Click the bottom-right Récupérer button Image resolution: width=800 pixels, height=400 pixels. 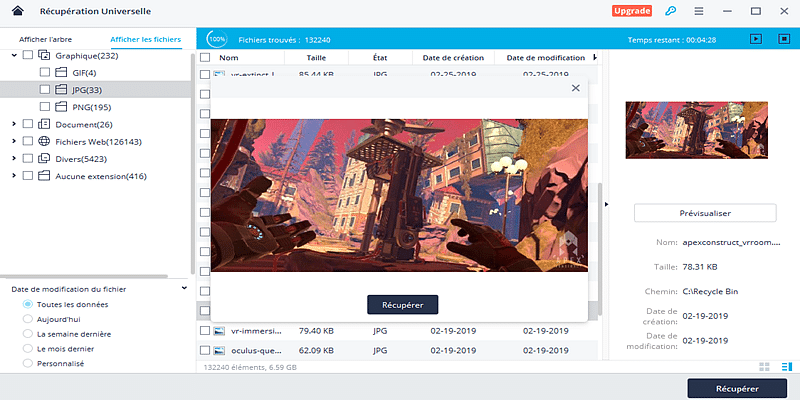coord(737,388)
